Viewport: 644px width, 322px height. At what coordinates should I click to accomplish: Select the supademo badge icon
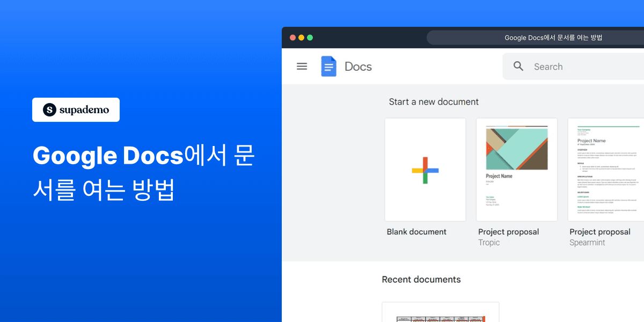pyautogui.click(x=48, y=109)
